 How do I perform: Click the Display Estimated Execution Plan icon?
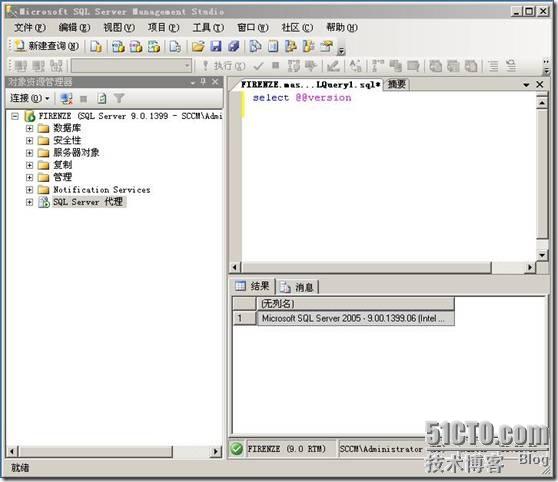pyautogui.click(x=294, y=66)
